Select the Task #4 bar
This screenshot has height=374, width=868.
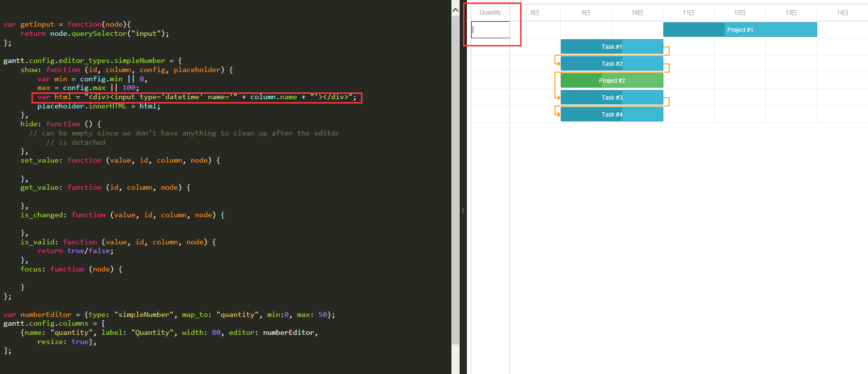(x=612, y=114)
